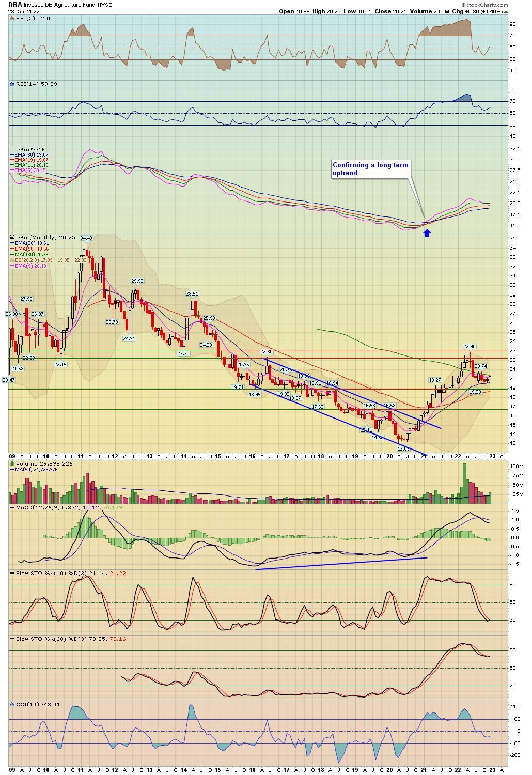Click the Slow STO %K(10) line marker
Viewport: 532px width, 775px height.
pyautogui.click(x=12, y=574)
